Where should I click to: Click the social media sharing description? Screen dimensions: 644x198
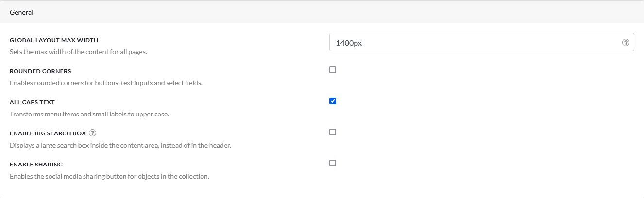point(109,176)
